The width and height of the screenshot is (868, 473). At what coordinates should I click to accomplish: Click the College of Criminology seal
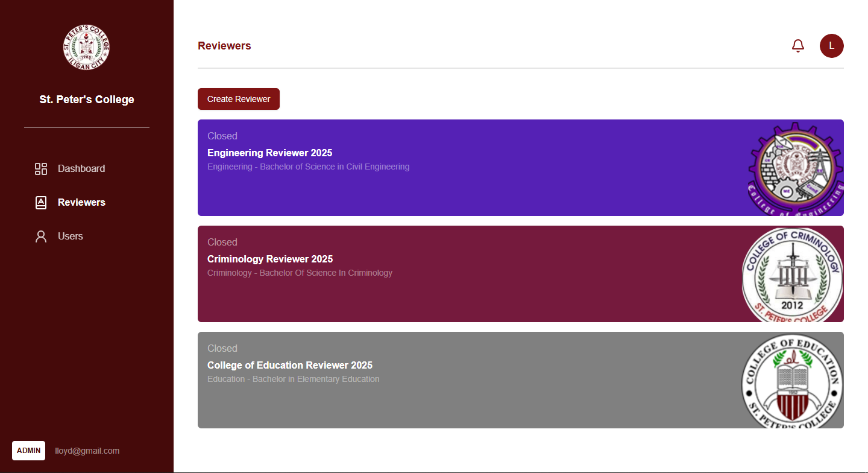pyautogui.click(x=793, y=275)
